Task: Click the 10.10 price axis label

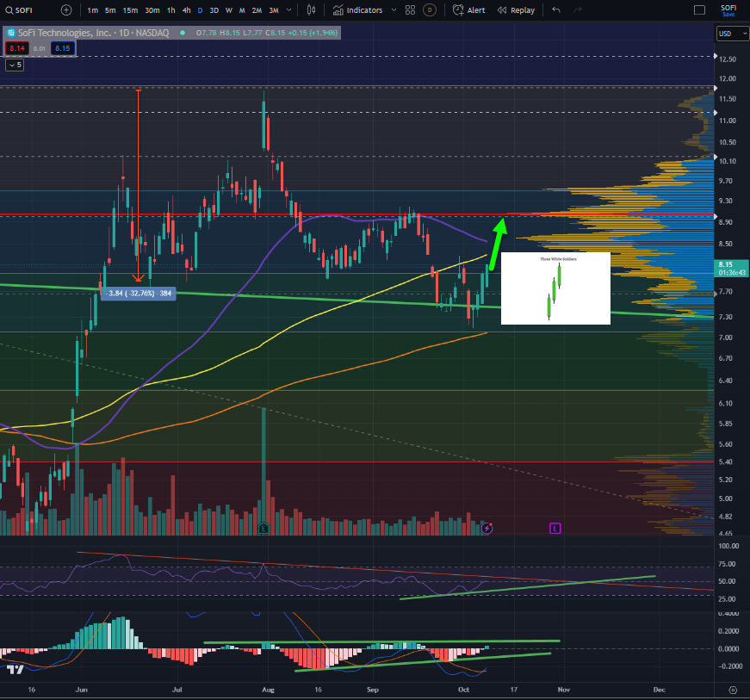Action: click(728, 161)
